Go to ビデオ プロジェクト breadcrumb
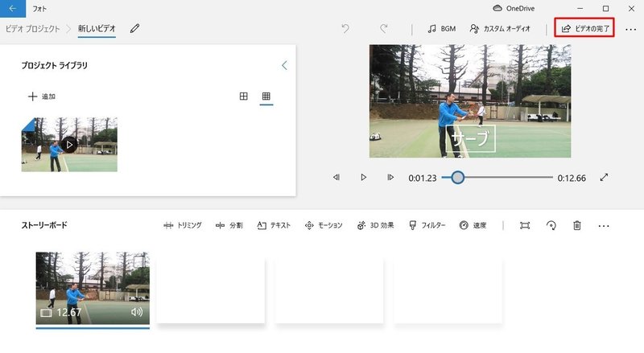644x353 pixels. [x=32, y=28]
